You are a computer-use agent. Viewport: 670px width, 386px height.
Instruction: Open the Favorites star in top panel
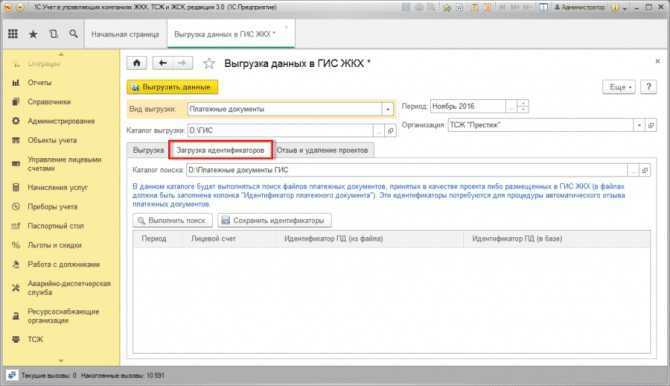(x=33, y=34)
